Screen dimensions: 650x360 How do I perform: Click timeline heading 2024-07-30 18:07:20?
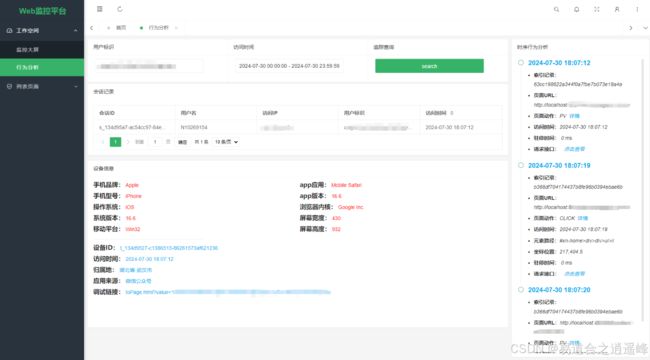(x=559, y=289)
